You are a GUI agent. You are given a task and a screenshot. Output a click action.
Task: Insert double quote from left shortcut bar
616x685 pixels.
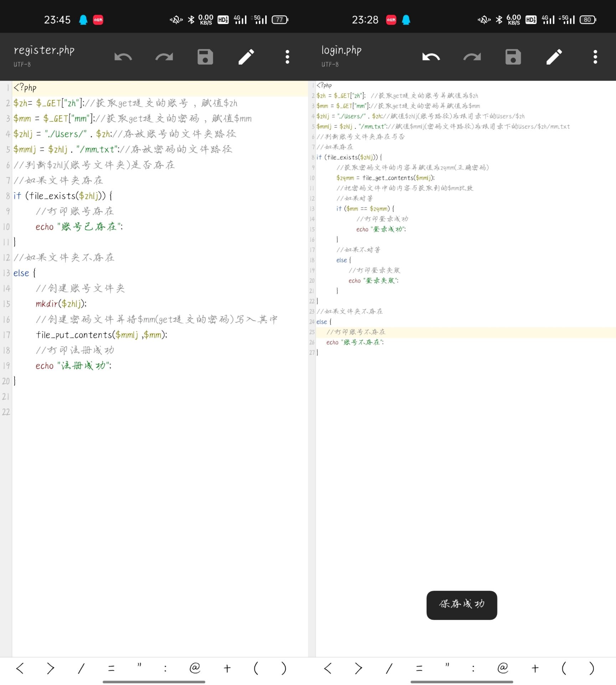(139, 666)
